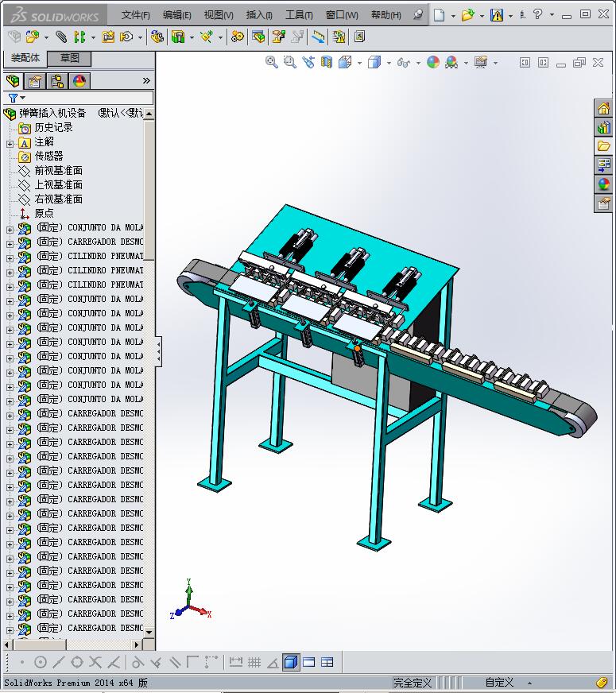This screenshot has width=616, height=693.
Task: Select the Exploded View tool
Action: coord(278,37)
